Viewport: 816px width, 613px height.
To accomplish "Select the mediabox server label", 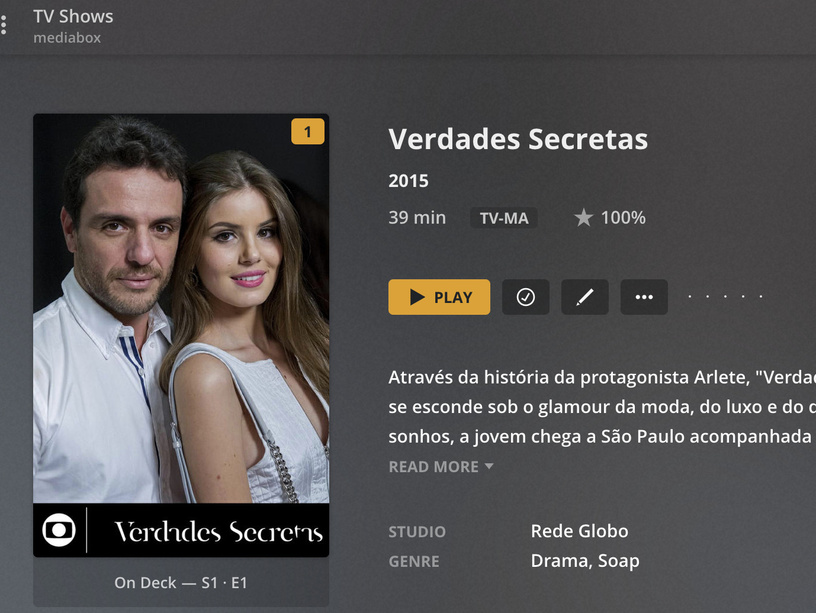I will pyautogui.click(x=67, y=38).
